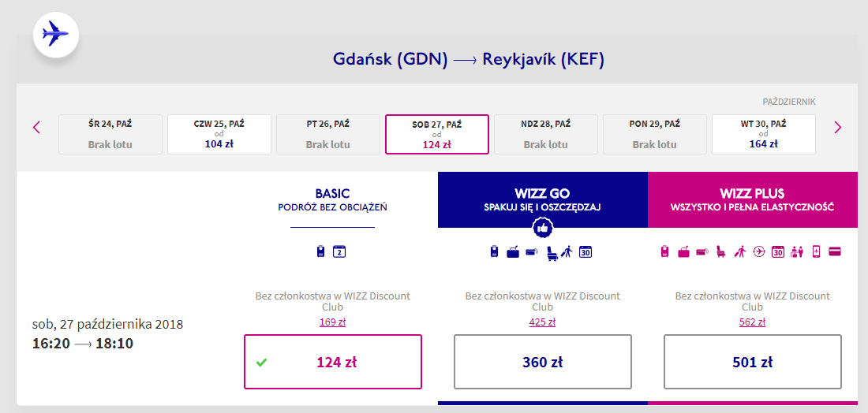Click the WIZZ PLUS column header

click(753, 200)
